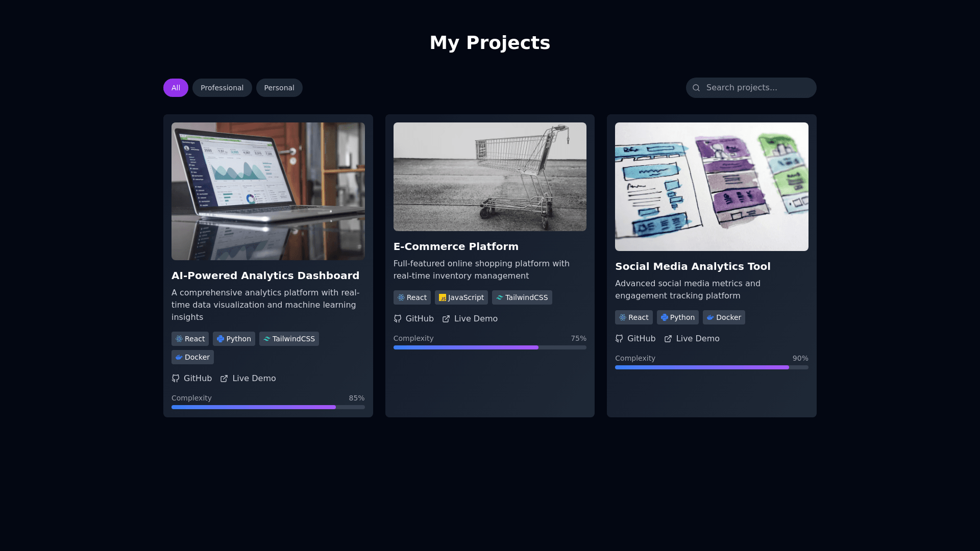The width and height of the screenshot is (980, 551).
Task: Click the search magnifier icon
Action: pos(696,88)
